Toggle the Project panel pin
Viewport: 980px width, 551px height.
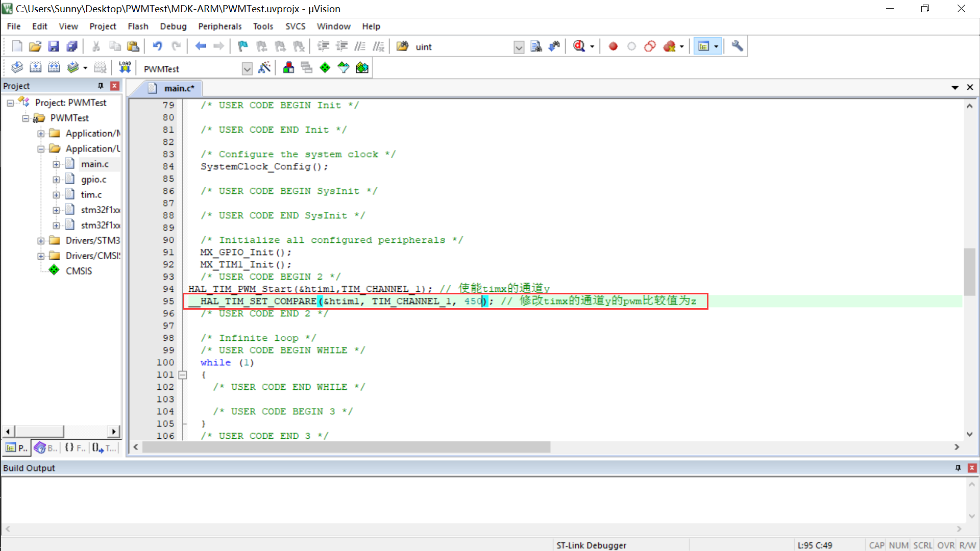(x=101, y=86)
